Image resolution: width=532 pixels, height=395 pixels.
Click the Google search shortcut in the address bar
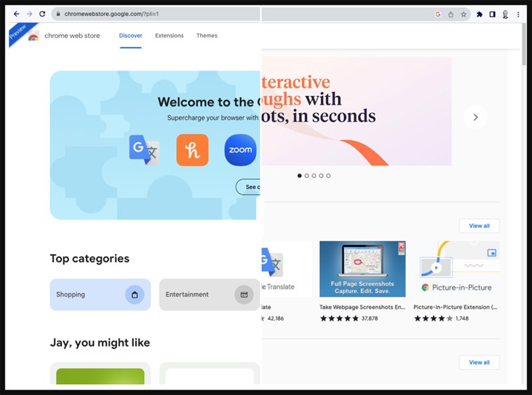pos(438,14)
